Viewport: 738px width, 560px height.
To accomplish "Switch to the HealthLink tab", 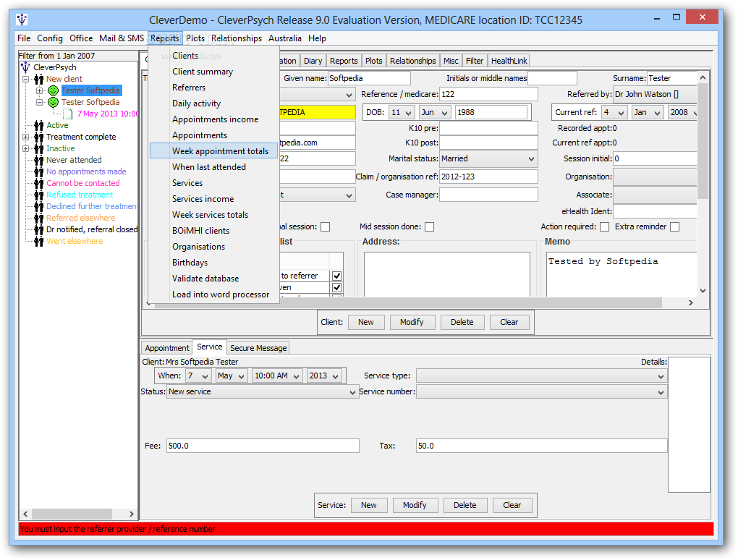I will click(x=509, y=61).
